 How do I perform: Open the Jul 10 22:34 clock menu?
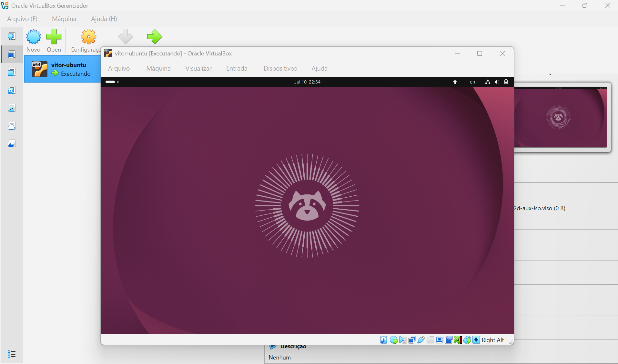pos(307,82)
